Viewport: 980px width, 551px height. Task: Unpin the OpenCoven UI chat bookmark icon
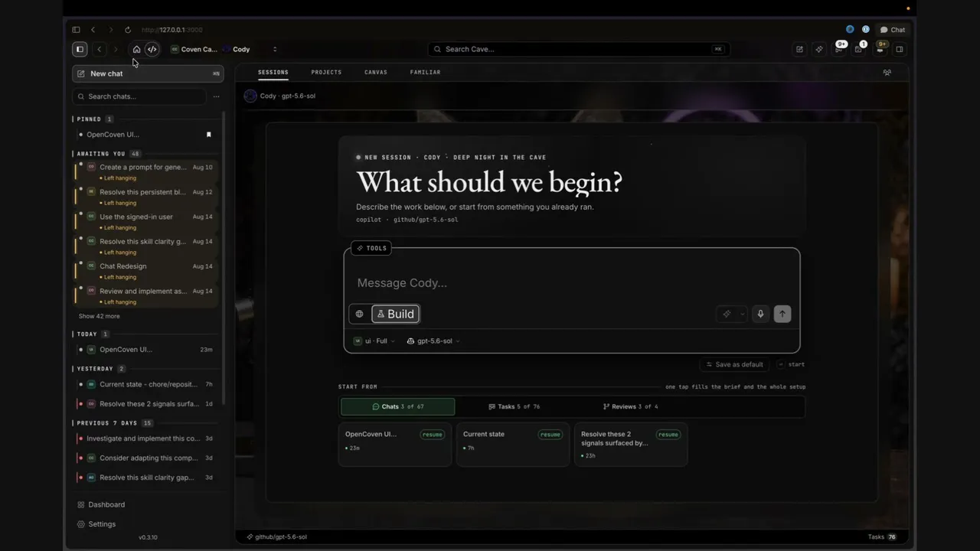208,135
